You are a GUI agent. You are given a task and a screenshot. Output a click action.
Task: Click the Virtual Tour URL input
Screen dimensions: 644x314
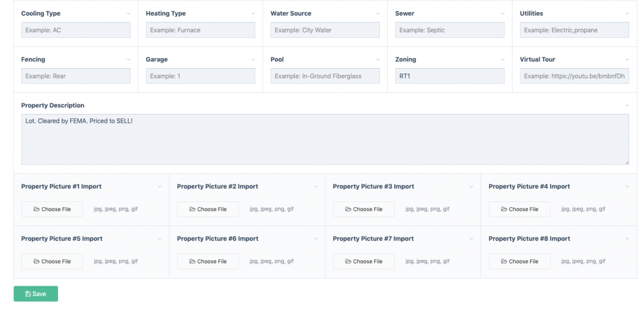pyautogui.click(x=574, y=76)
